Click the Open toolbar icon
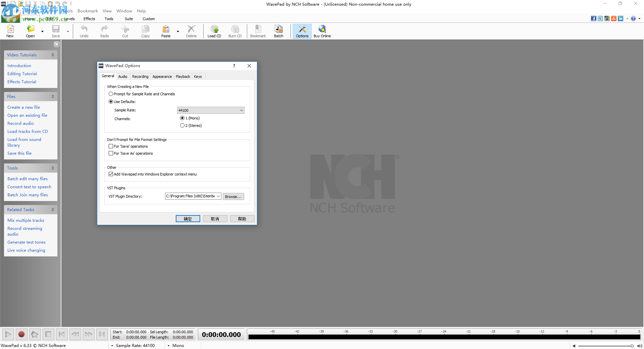Viewport: 644px width, 349px height. click(30, 31)
